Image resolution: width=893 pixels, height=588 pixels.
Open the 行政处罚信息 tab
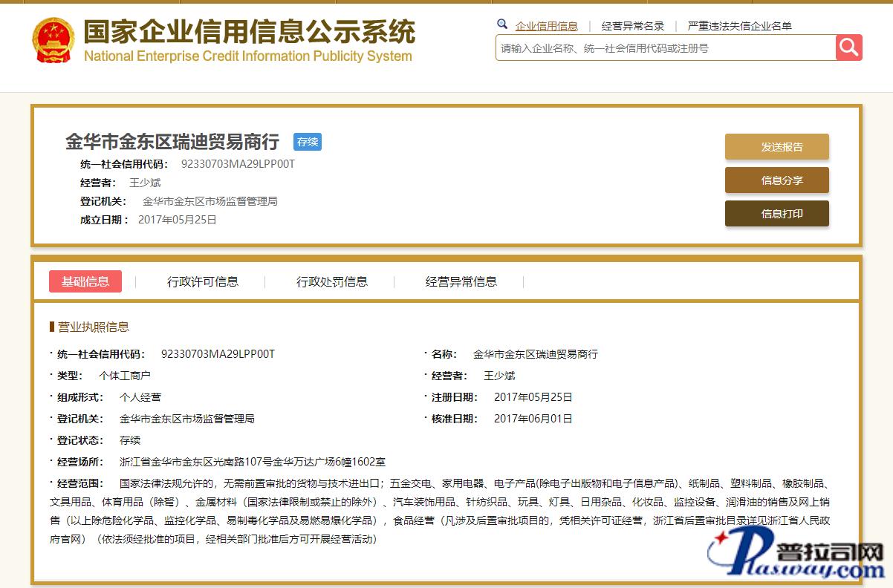[x=332, y=281]
